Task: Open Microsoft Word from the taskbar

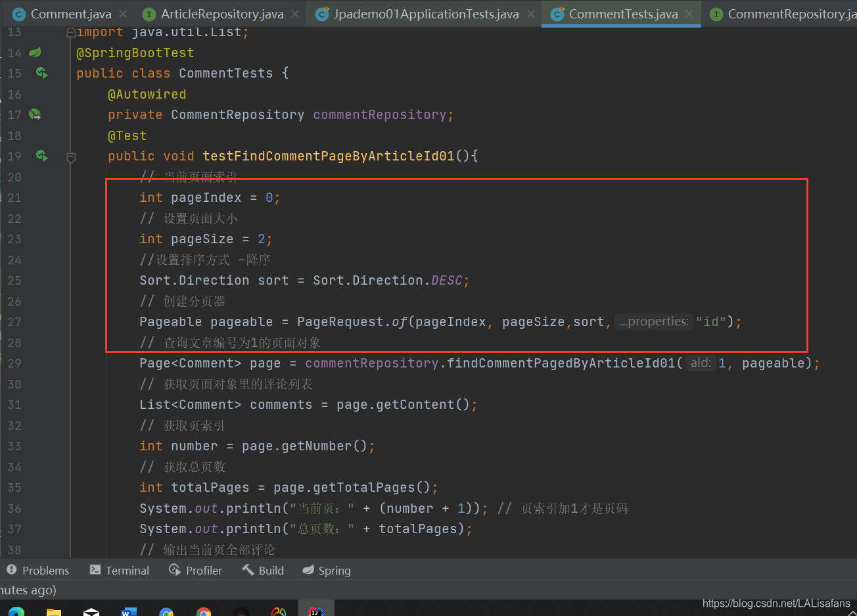Action: (x=129, y=611)
